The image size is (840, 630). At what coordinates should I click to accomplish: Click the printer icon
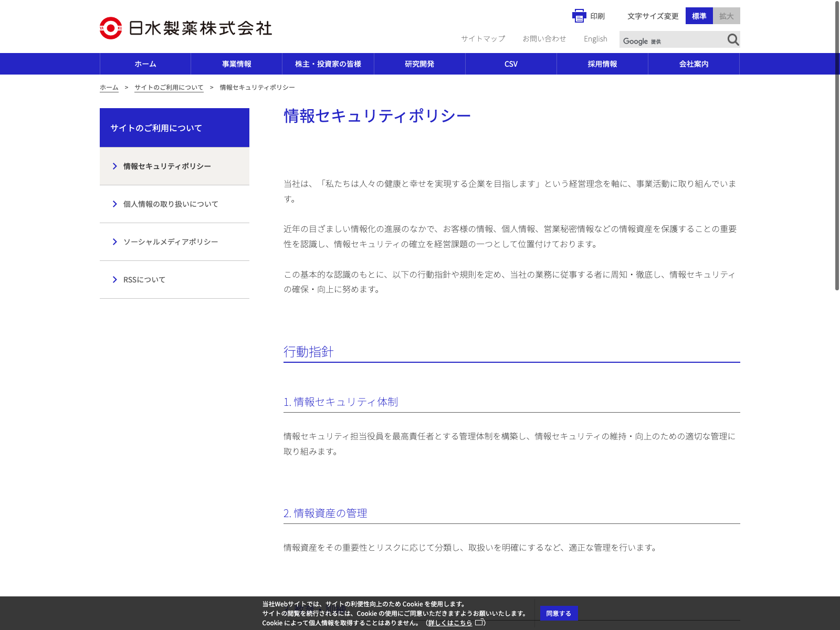tap(579, 16)
